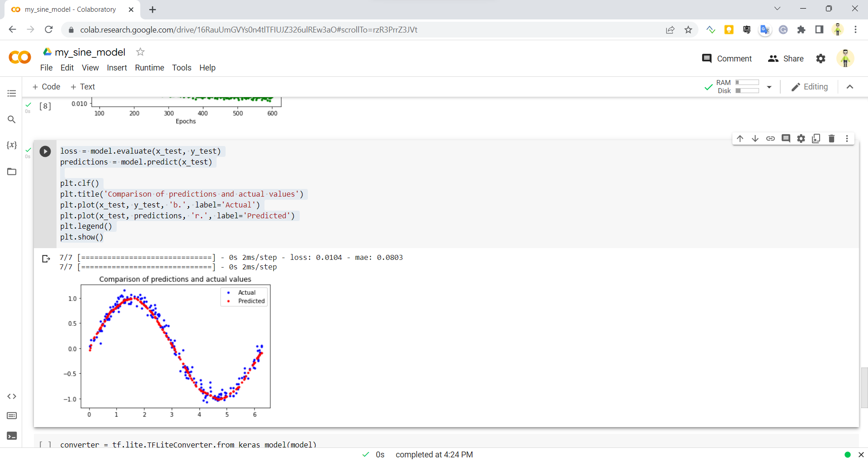Viewport: 868px width, 461px height.
Task: Open more cell actions menu
Action: [847, 139]
